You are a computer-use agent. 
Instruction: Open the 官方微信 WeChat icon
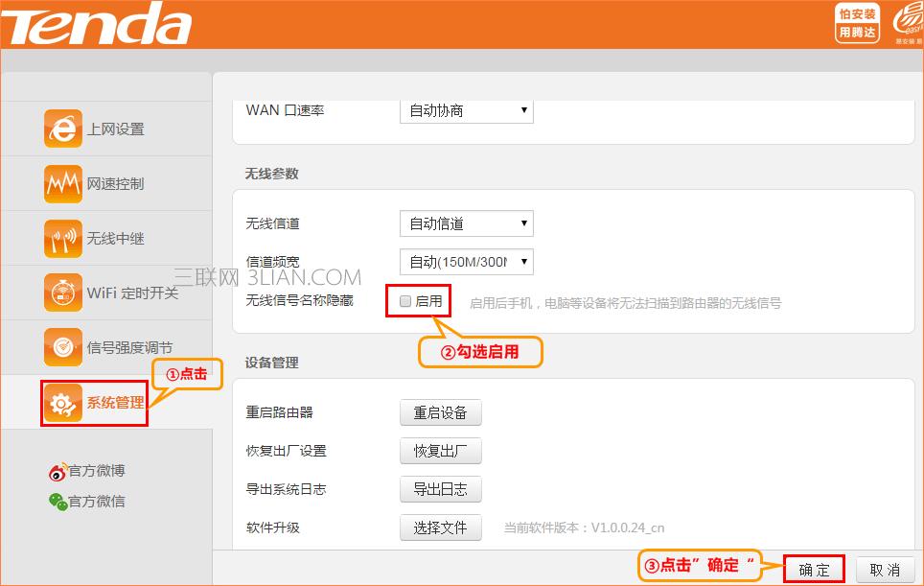pyautogui.click(x=58, y=502)
